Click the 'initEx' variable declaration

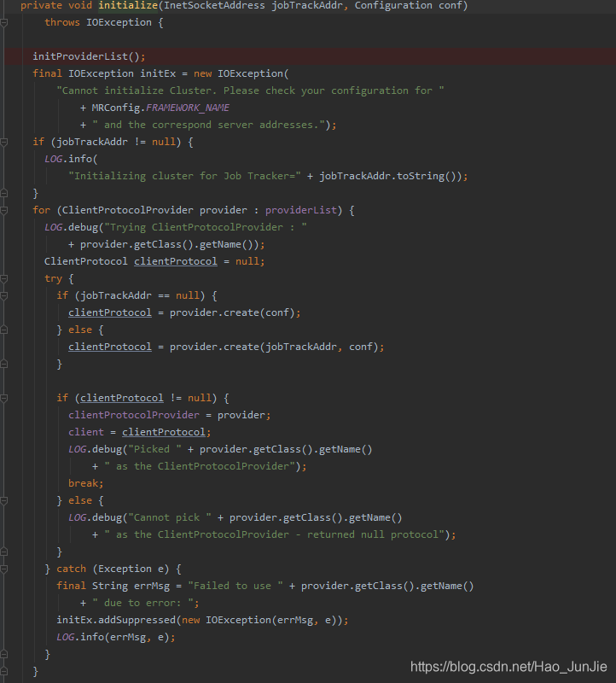pyautogui.click(x=158, y=73)
